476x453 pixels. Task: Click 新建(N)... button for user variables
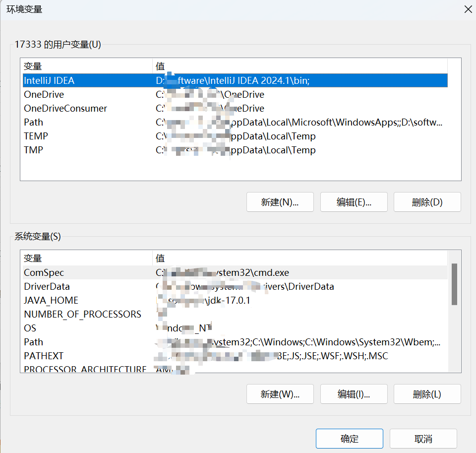coord(280,202)
